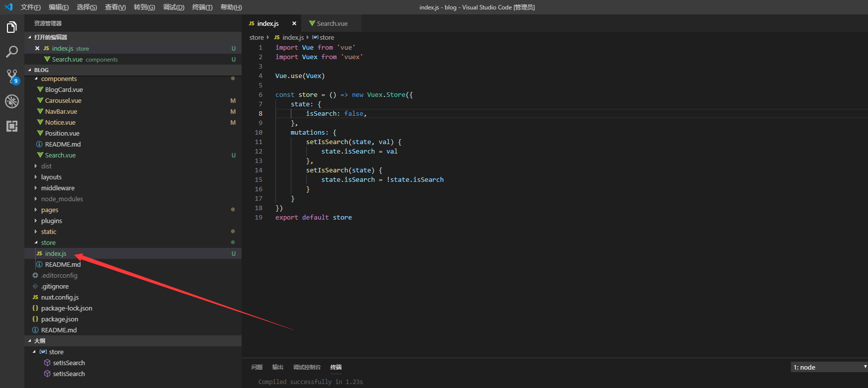Click the Vue icon of BlogCard.vue

(x=40, y=89)
